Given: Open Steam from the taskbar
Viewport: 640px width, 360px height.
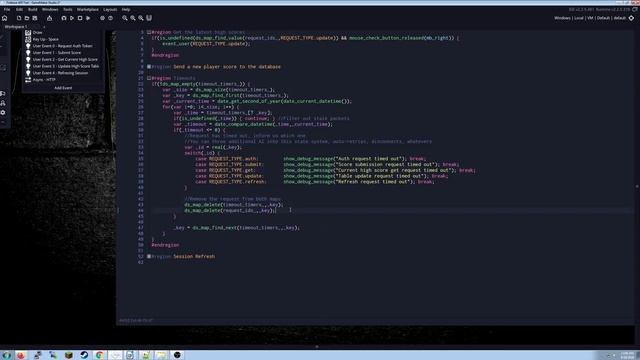Looking at the screenshot, I should click(x=84, y=355).
